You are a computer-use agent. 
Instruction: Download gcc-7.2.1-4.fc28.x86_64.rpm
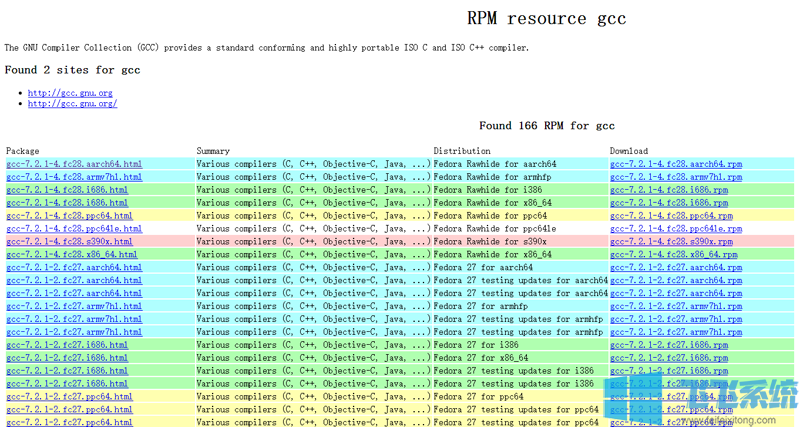[x=674, y=255]
